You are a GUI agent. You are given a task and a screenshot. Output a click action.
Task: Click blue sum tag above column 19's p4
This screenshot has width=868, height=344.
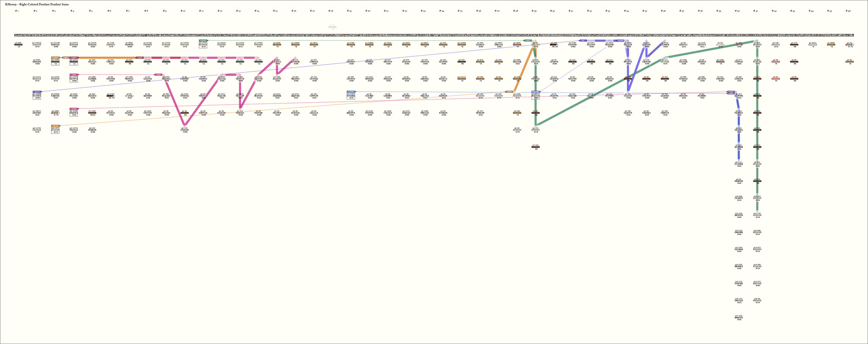coord(351,92)
